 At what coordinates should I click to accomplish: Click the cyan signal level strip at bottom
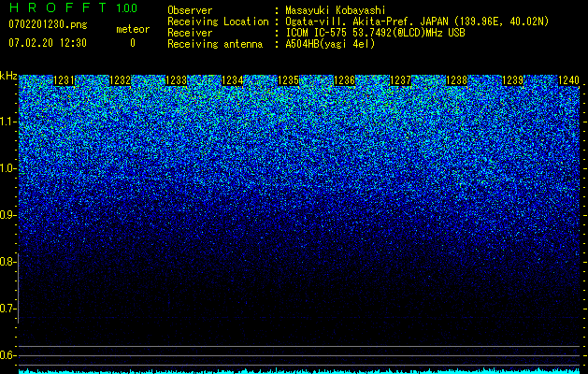click(299, 371)
